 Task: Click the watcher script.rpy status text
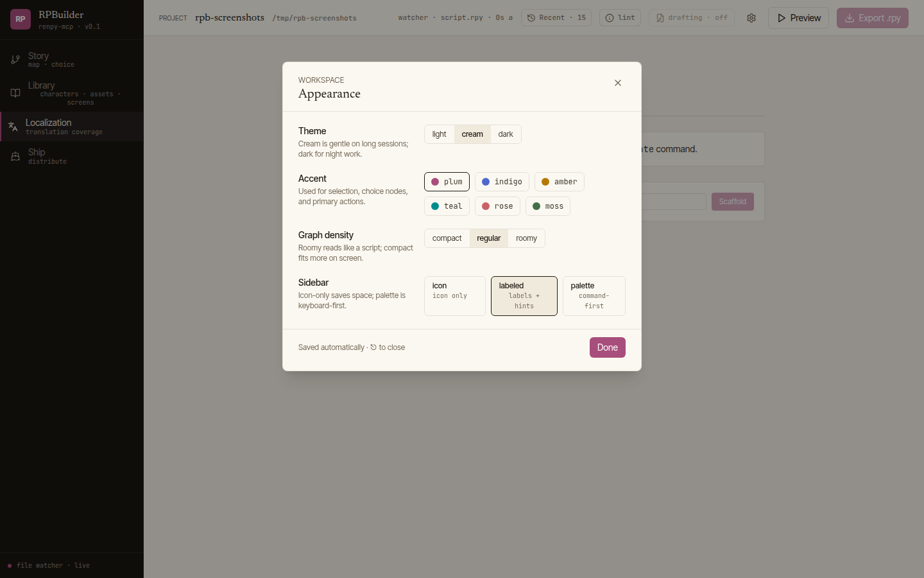(x=455, y=18)
